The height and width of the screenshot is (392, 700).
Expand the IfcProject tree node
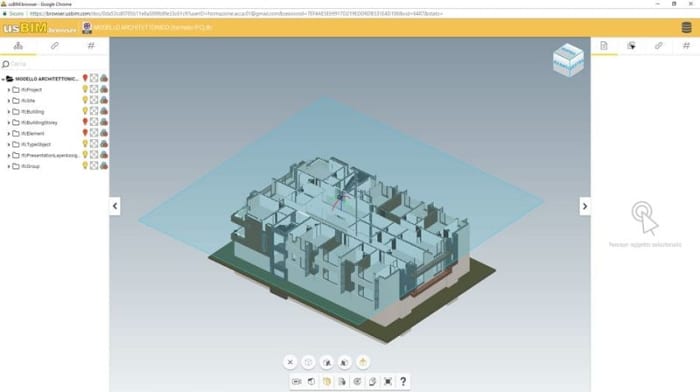[8, 90]
